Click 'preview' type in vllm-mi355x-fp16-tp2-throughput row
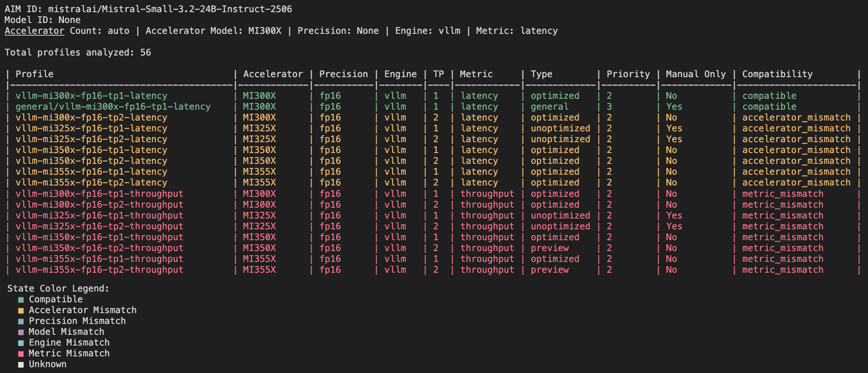 click(x=549, y=270)
